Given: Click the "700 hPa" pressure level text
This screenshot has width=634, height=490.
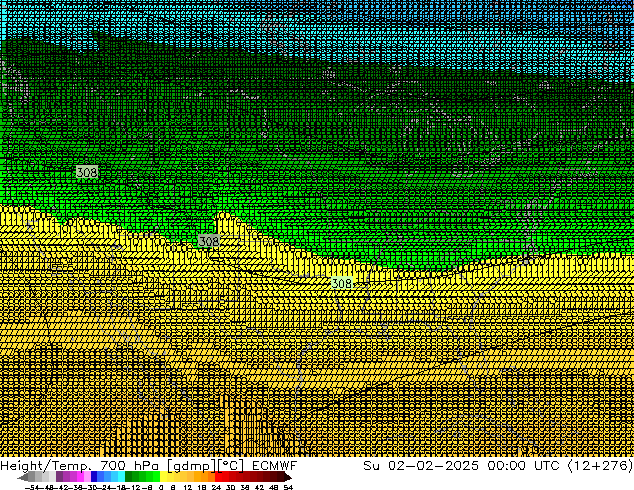Looking at the screenshot, I should (x=131, y=466).
